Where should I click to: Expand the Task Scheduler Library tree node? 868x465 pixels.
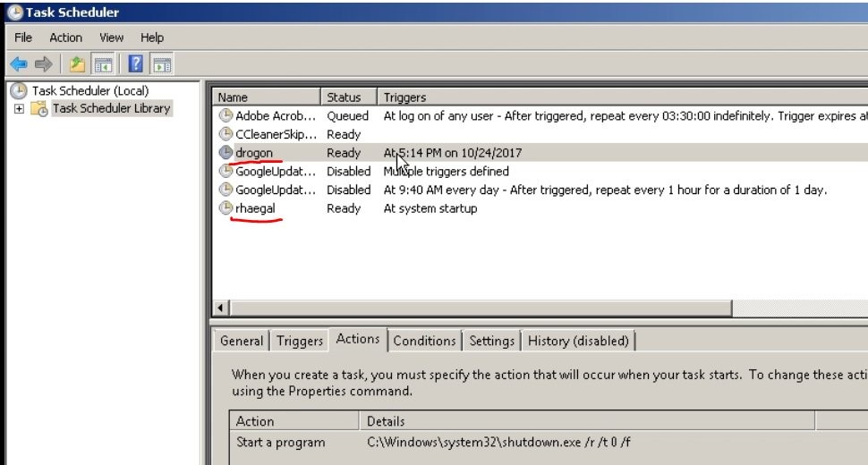(x=20, y=108)
